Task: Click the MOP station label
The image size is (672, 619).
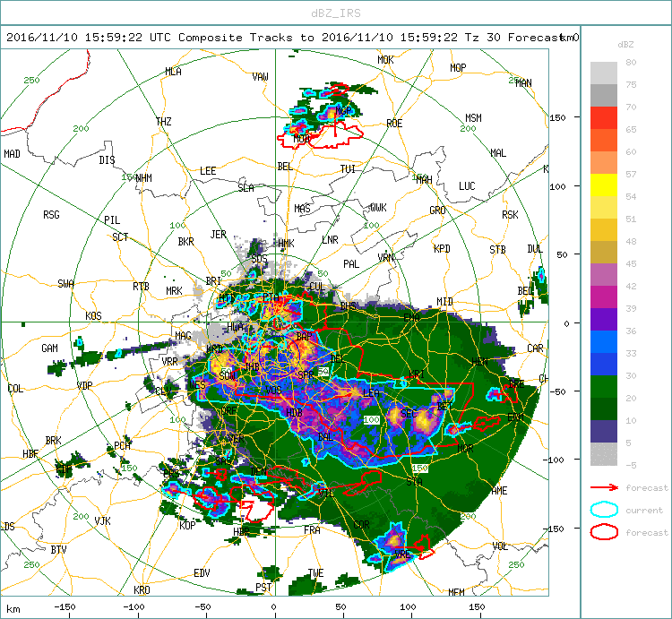Action: tap(458, 68)
